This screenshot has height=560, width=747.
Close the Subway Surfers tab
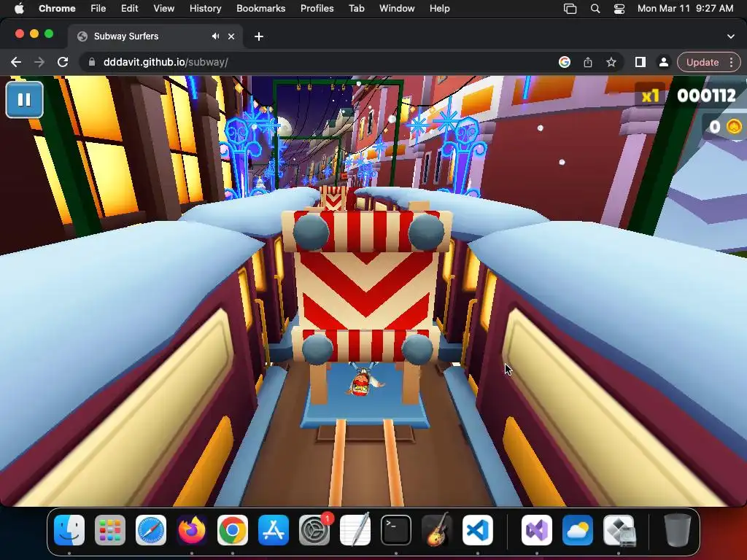pyautogui.click(x=231, y=36)
